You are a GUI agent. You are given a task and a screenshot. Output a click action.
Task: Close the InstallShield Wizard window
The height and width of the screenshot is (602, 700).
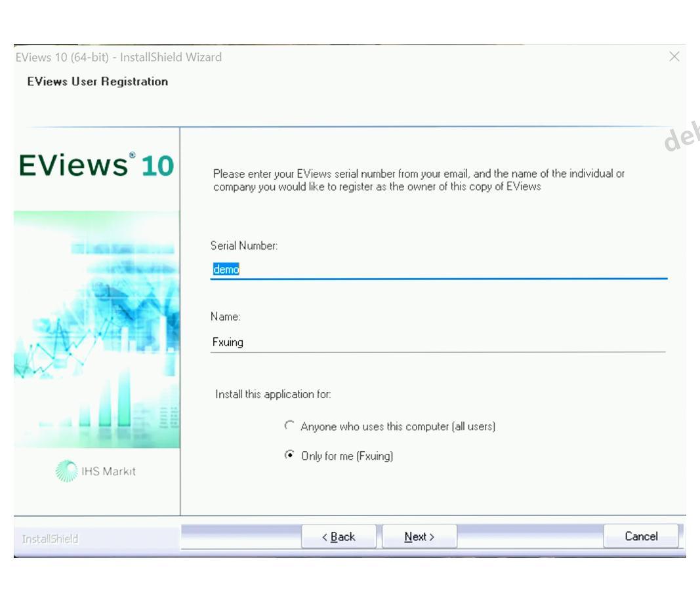[674, 56]
